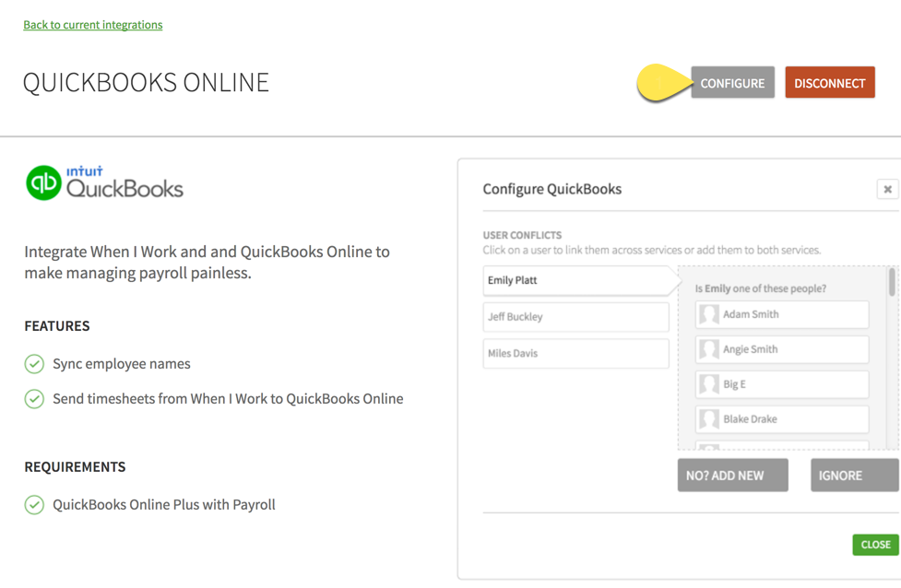Viewport: 901px width, 588px height.
Task: Click the NO? ADD NEW button
Action: (732, 475)
